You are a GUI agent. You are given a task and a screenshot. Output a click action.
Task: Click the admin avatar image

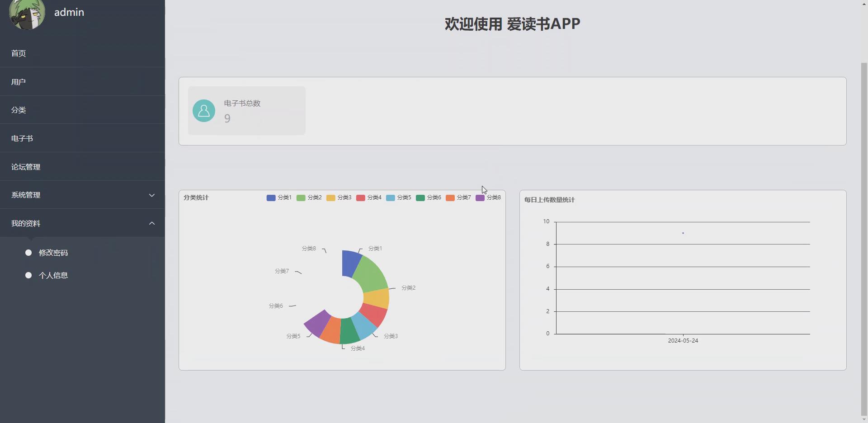pos(27,14)
